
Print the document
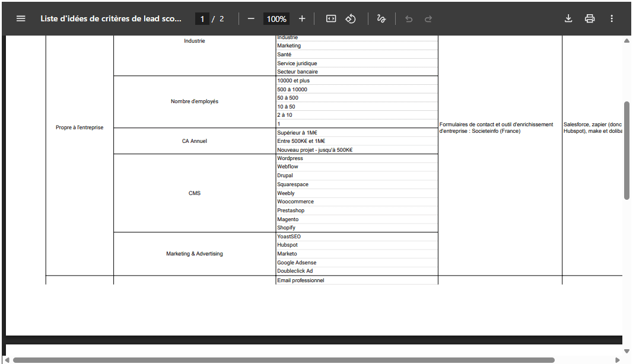(x=590, y=18)
